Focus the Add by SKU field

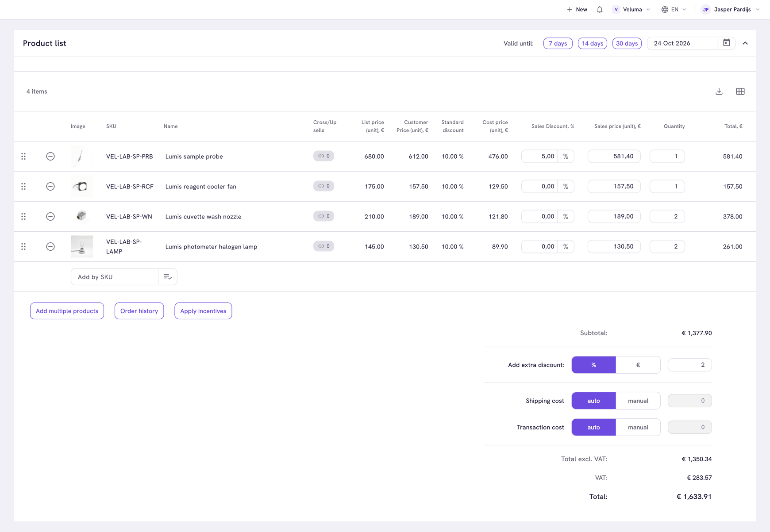pyautogui.click(x=115, y=277)
